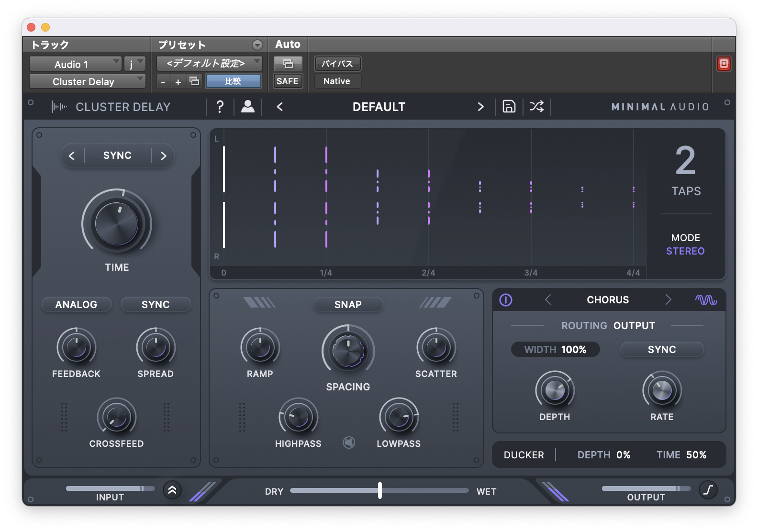Click the DRY WET mix slider handle

[x=380, y=490]
